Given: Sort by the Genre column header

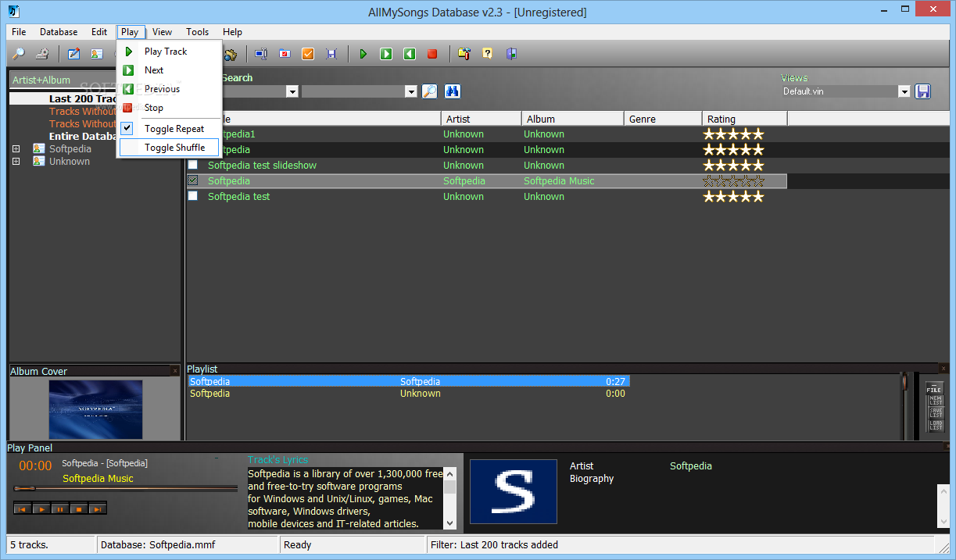Looking at the screenshot, I should [x=662, y=119].
